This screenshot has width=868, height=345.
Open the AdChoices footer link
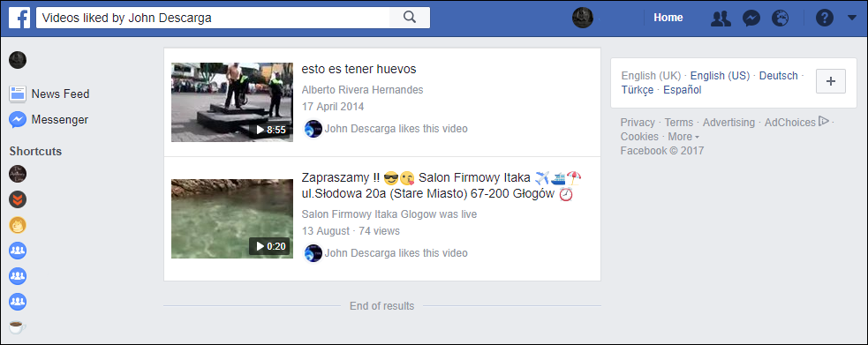pos(796,122)
